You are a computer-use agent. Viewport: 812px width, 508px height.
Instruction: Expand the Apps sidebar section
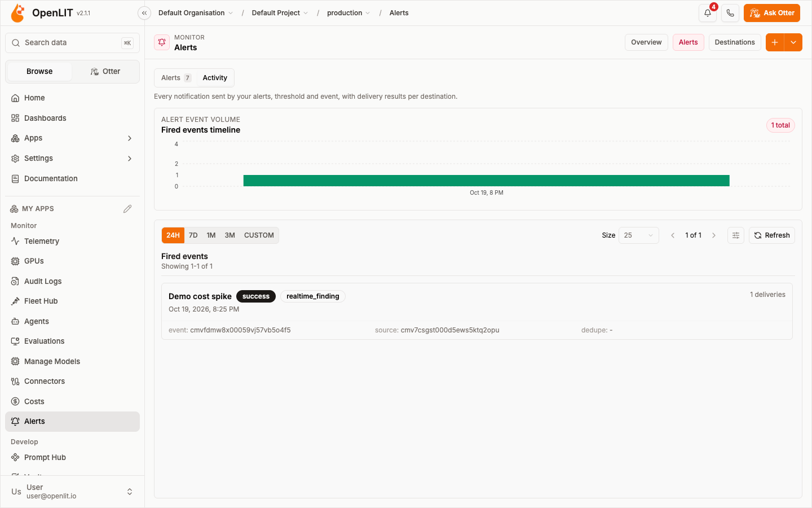[x=72, y=138]
